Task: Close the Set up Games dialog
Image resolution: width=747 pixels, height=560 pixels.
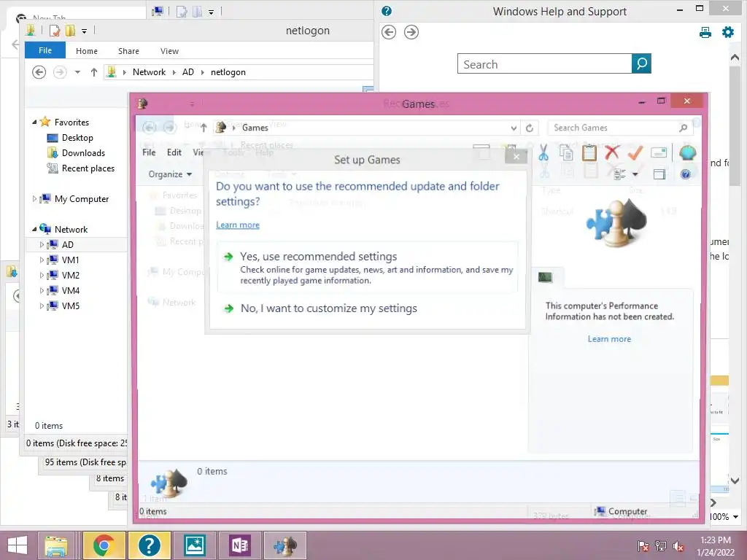Action: [516, 157]
